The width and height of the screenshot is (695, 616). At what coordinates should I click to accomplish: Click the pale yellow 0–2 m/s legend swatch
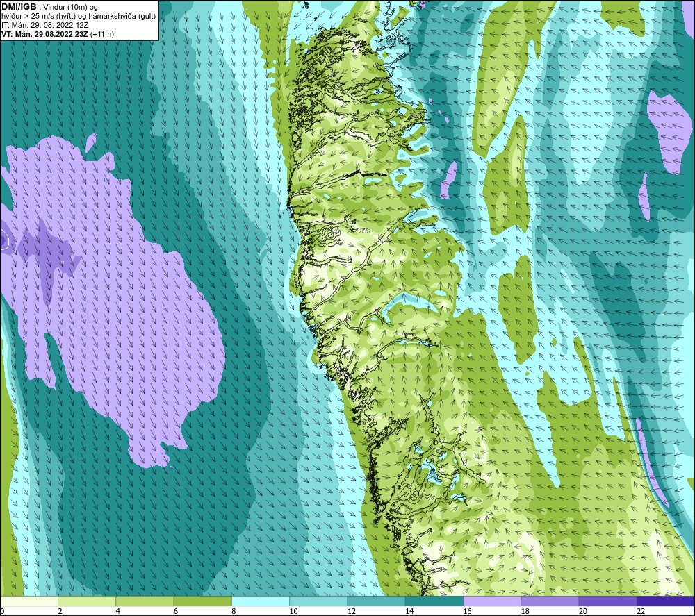28,601
